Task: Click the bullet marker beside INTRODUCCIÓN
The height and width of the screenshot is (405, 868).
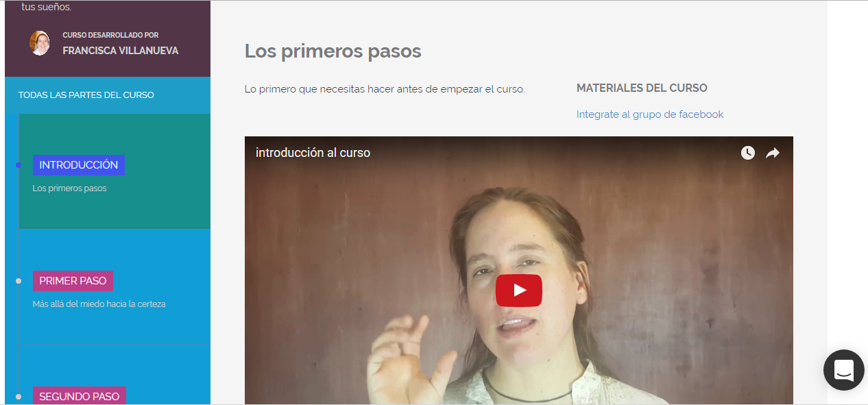Action: [x=19, y=165]
